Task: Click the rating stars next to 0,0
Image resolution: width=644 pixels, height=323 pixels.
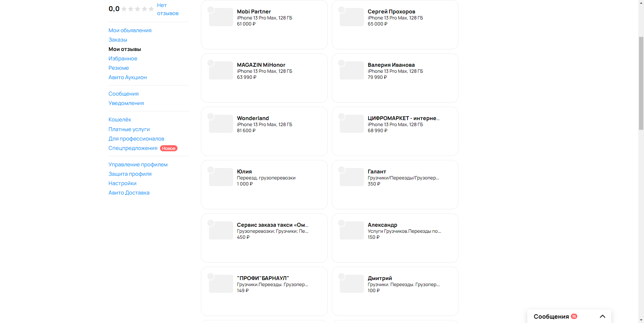Action: (138, 9)
